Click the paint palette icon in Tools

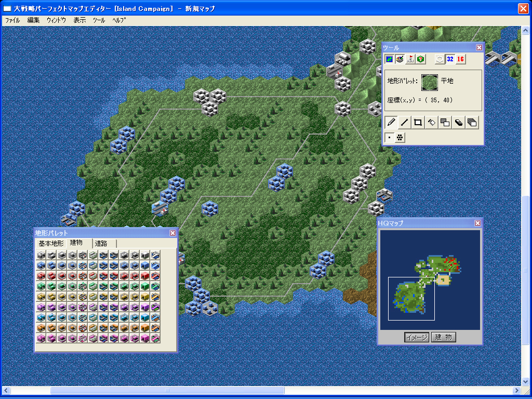tap(400, 59)
